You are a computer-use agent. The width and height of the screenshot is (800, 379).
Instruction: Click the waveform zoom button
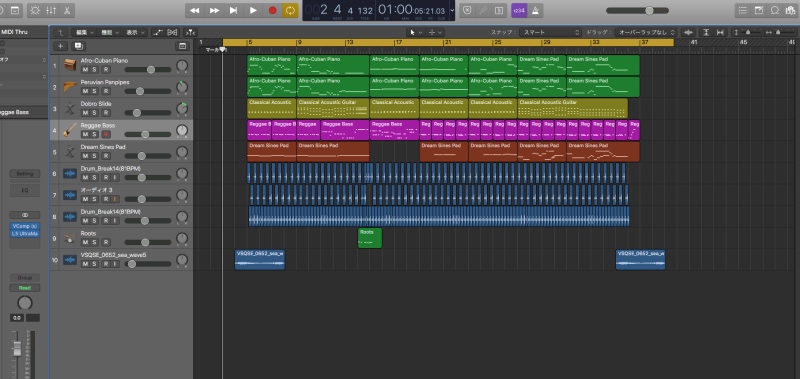tap(689, 32)
